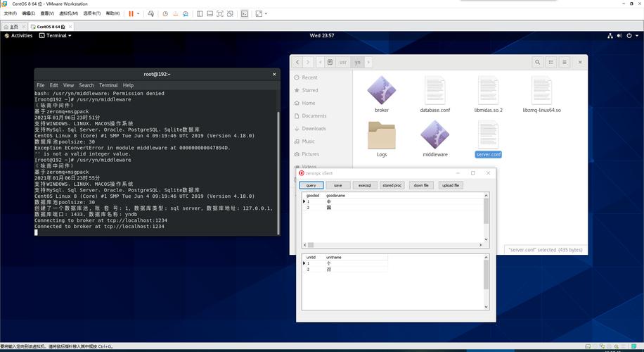This screenshot has width=644, height=352.
Task: Click the VMware snapshot clock icon
Action: tap(165, 13)
